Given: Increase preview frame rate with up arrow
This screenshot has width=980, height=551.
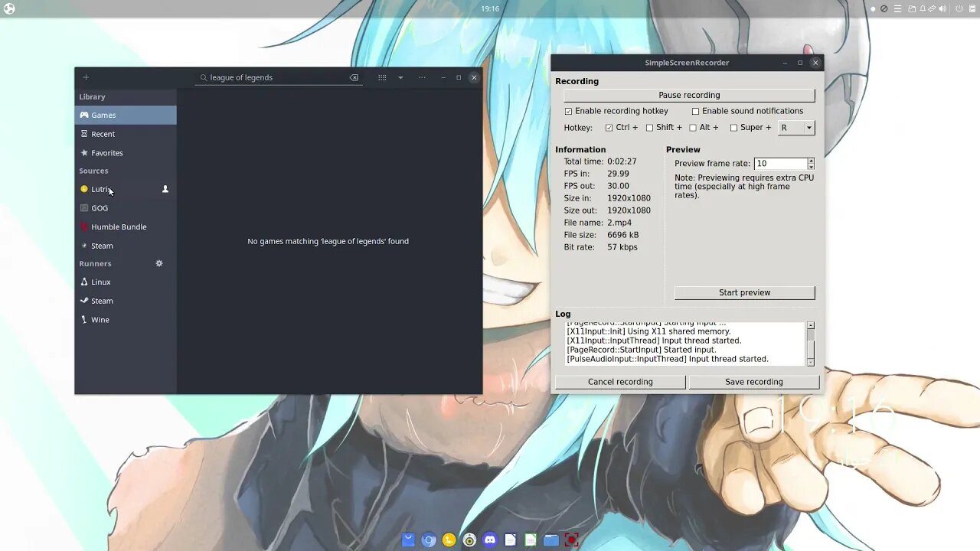Looking at the screenshot, I should point(811,161).
